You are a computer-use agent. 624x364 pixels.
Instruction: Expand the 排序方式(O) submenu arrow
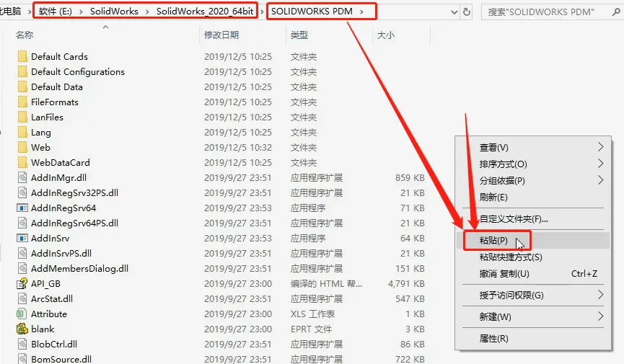(x=600, y=164)
